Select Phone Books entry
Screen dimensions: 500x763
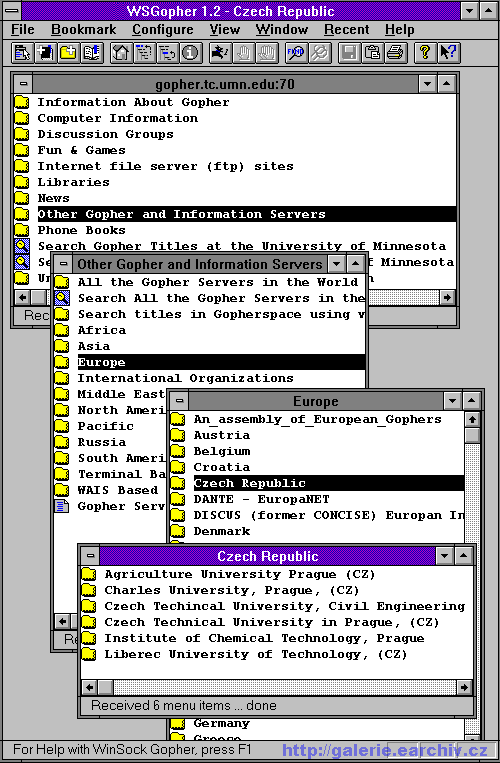click(x=82, y=230)
